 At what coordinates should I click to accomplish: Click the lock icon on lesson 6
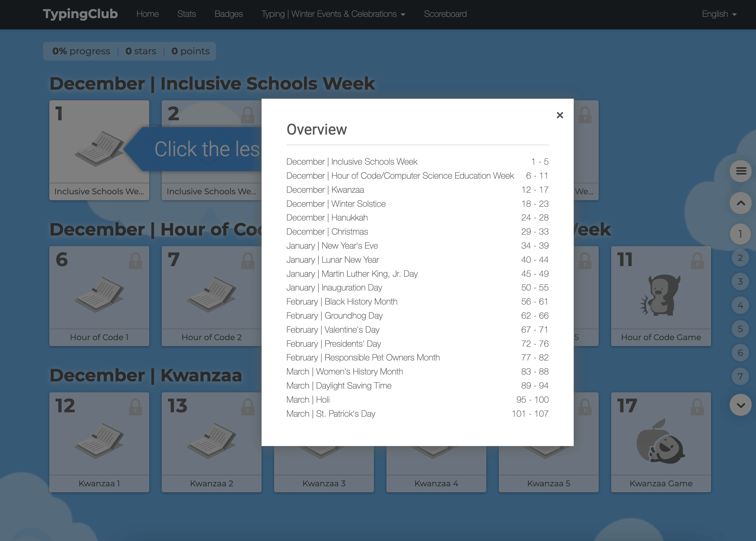(135, 261)
